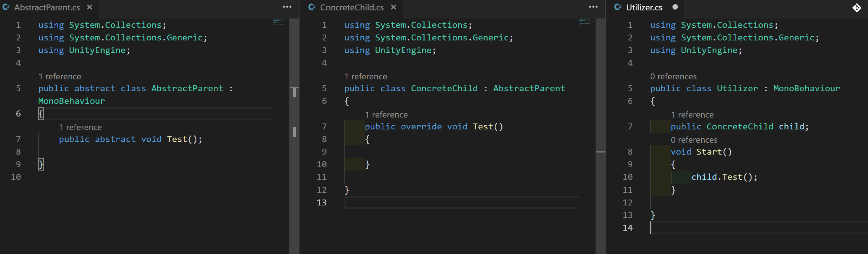The height and width of the screenshot is (254, 868).
Task: Click 'ConcreteChild' class name in ConcreteChild.cs declaration
Action: [444, 88]
